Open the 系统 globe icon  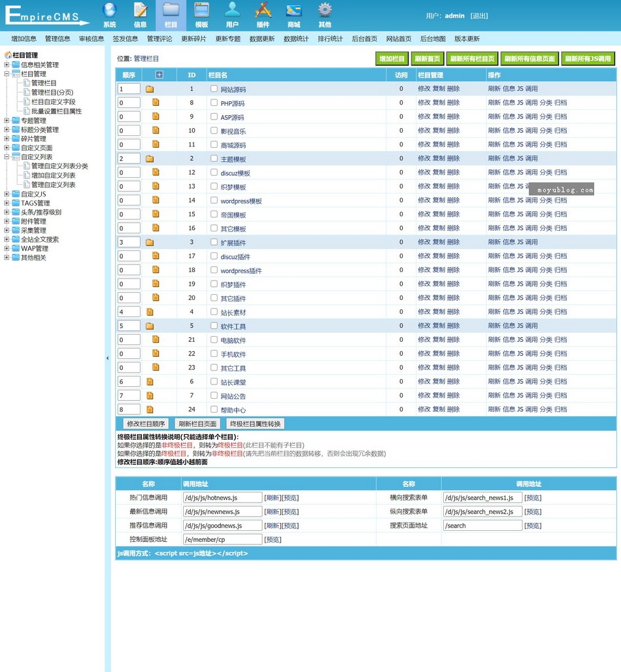(109, 10)
